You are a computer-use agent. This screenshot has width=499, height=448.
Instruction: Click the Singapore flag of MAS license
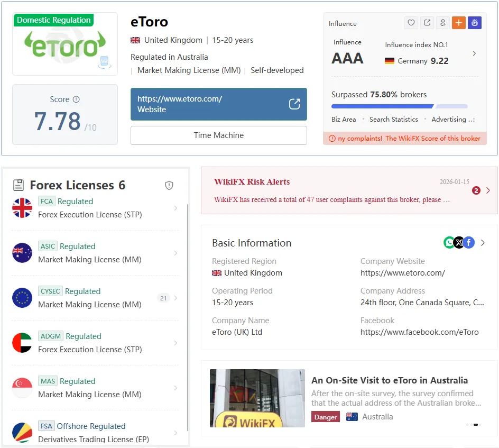(x=22, y=388)
